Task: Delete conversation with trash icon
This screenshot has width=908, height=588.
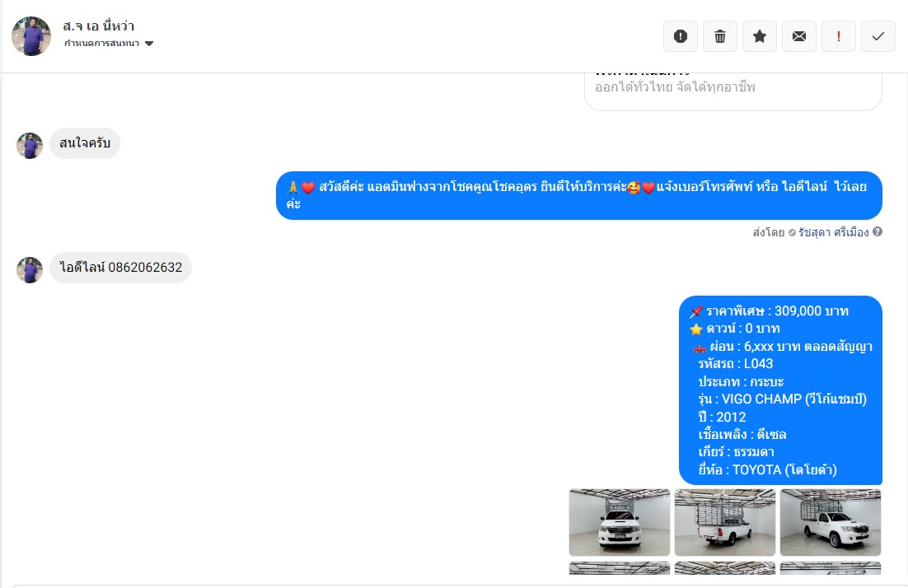Action: tap(720, 36)
